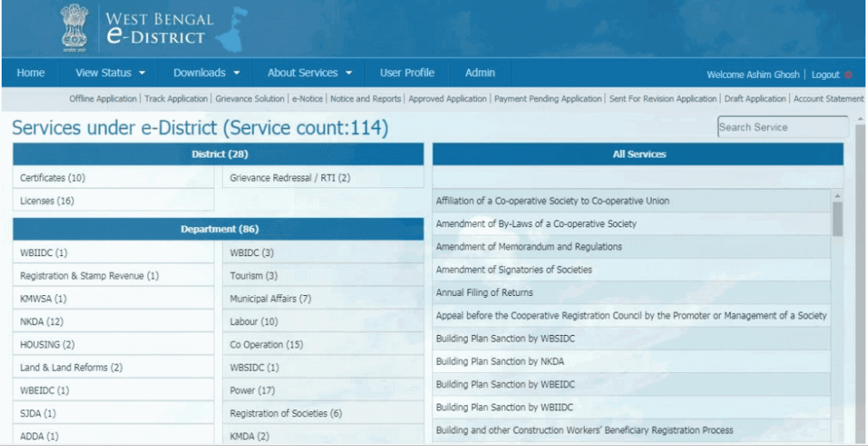The height and width of the screenshot is (446, 868).
Task: Open the About Services dropdown
Action: click(x=309, y=73)
